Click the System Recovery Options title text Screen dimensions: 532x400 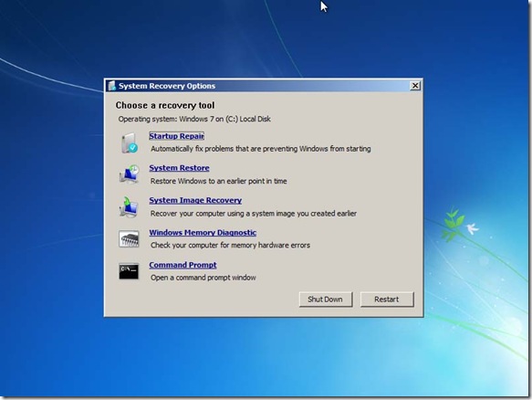tap(167, 86)
